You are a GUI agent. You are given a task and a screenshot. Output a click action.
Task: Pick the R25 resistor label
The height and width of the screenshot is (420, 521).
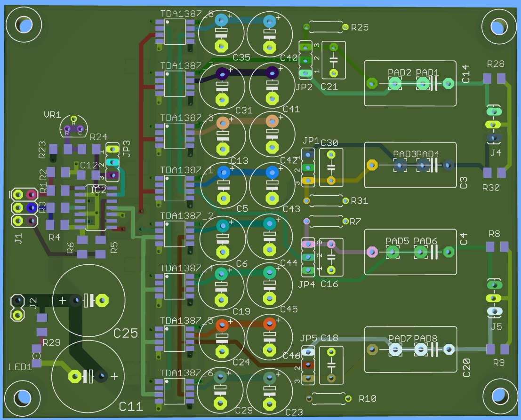point(360,27)
